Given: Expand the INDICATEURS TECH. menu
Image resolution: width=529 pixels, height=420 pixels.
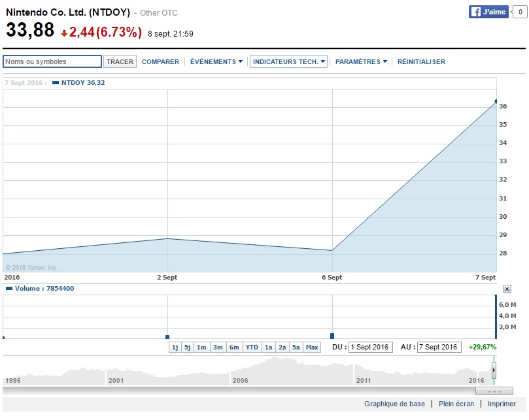Looking at the screenshot, I should click(289, 61).
